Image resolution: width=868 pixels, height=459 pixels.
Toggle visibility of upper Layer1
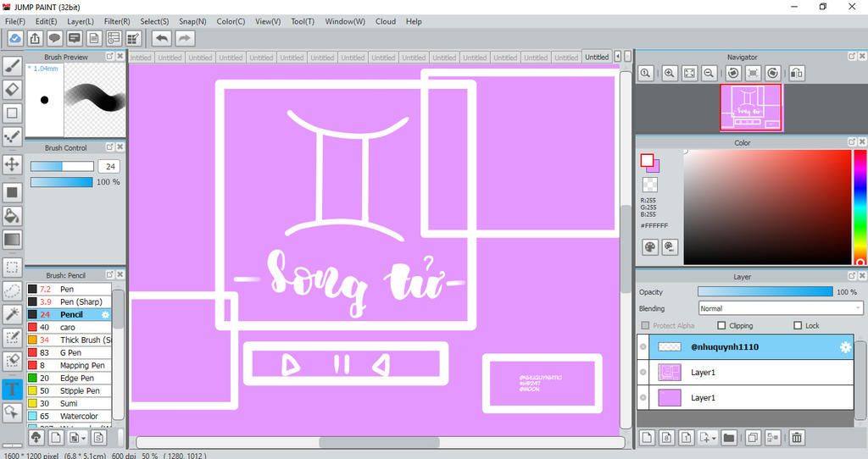coord(643,372)
